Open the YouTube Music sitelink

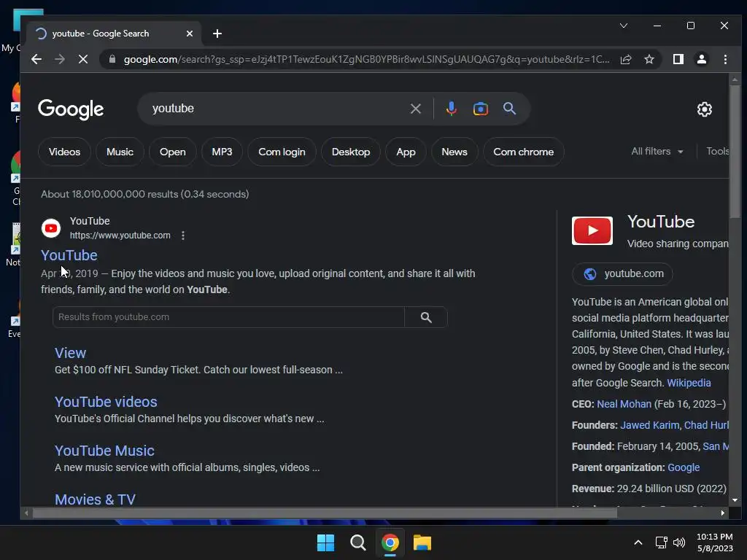(x=104, y=451)
